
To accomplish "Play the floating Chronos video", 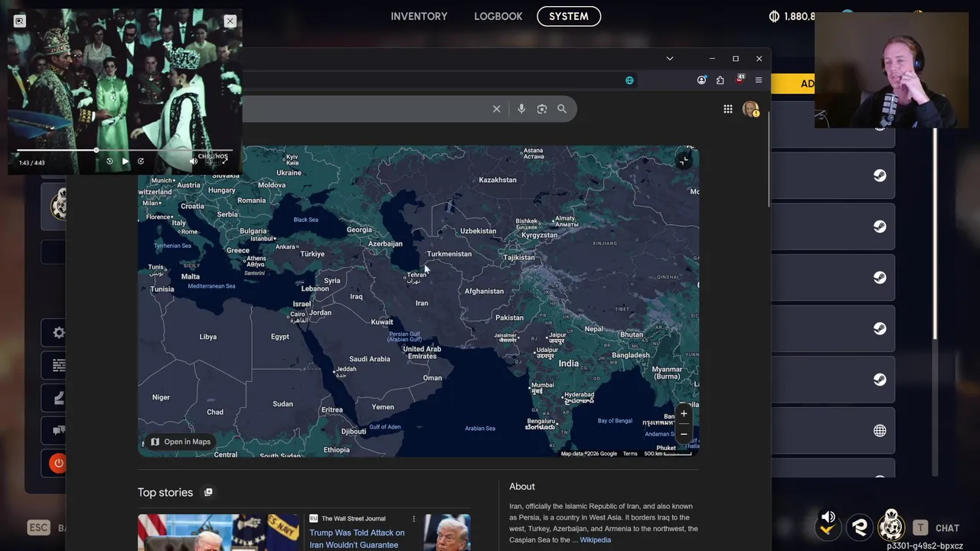I will [x=125, y=161].
